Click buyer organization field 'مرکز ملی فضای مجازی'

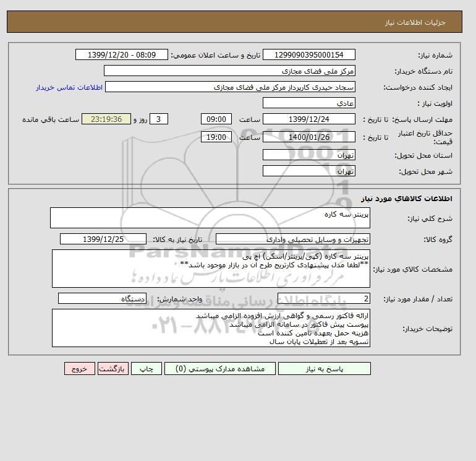coord(229,71)
